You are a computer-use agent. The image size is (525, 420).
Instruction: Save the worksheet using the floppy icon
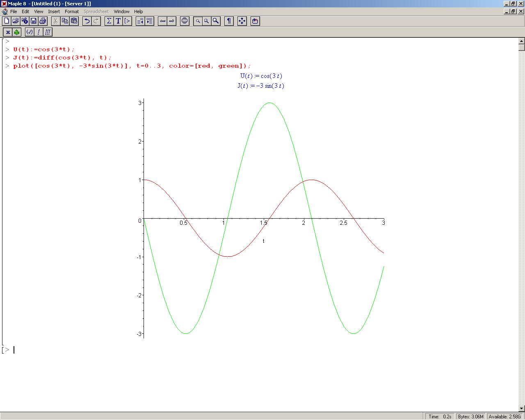click(x=34, y=21)
